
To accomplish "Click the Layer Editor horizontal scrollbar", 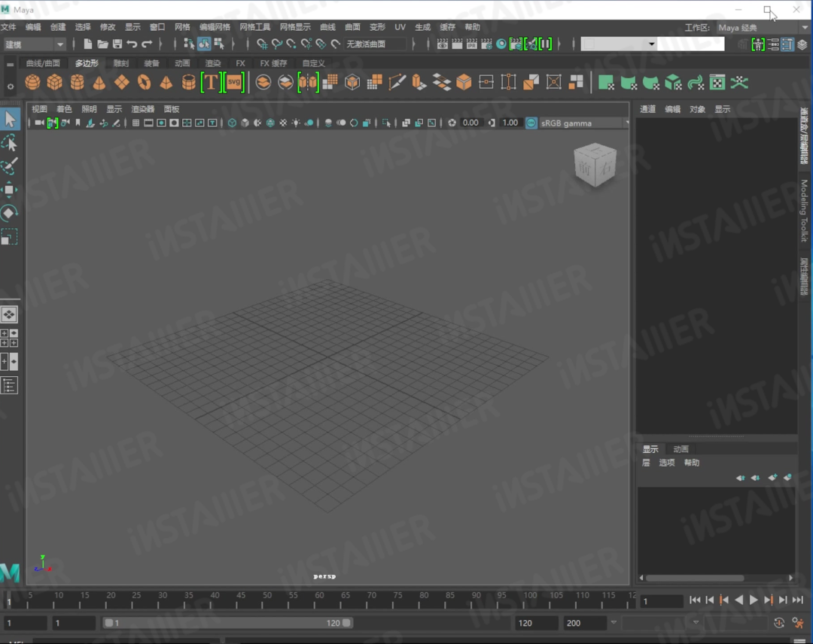I will (695, 578).
